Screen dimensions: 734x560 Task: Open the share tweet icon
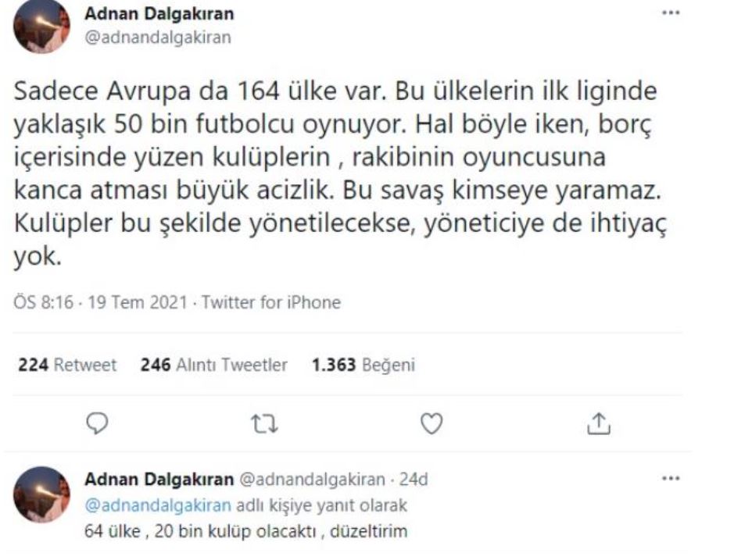tap(596, 422)
